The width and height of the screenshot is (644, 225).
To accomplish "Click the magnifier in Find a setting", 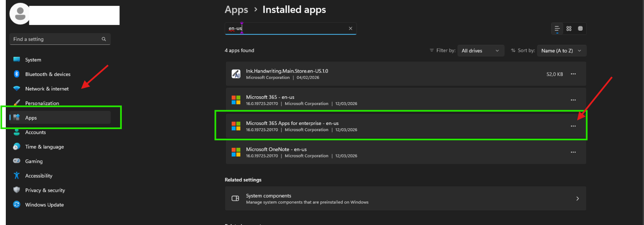I will (x=104, y=39).
